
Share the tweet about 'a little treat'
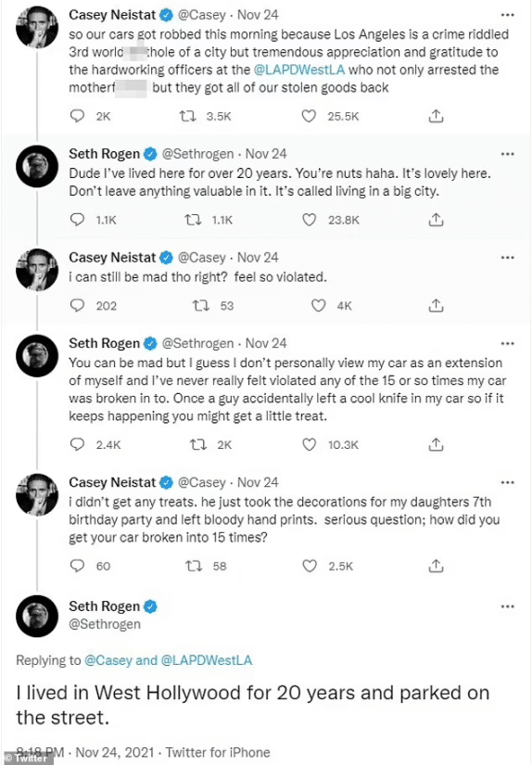[436, 444]
